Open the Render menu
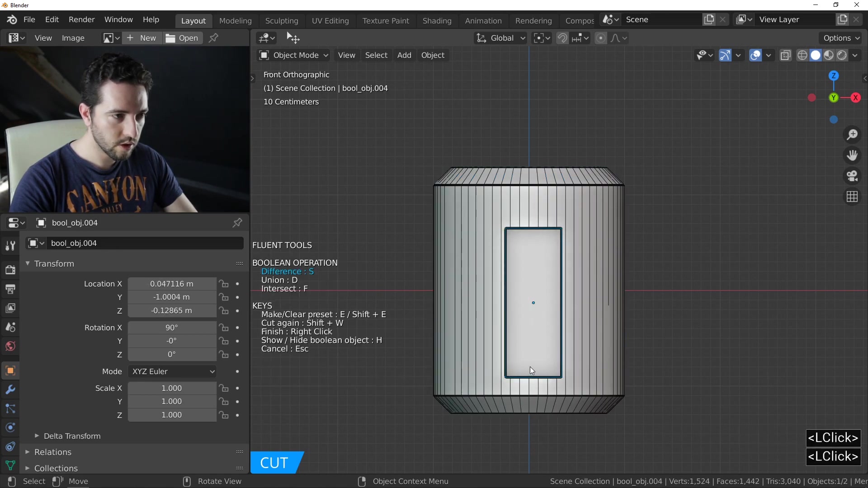Image resolution: width=868 pixels, height=488 pixels. (x=81, y=20)
